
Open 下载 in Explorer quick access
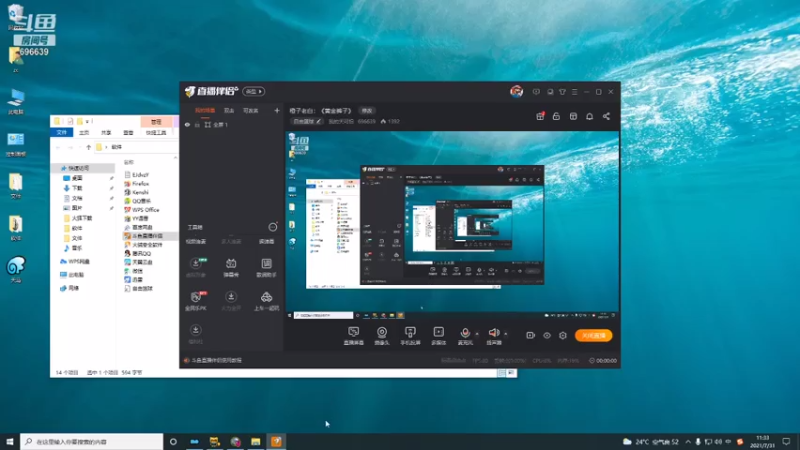pos(72,188)
